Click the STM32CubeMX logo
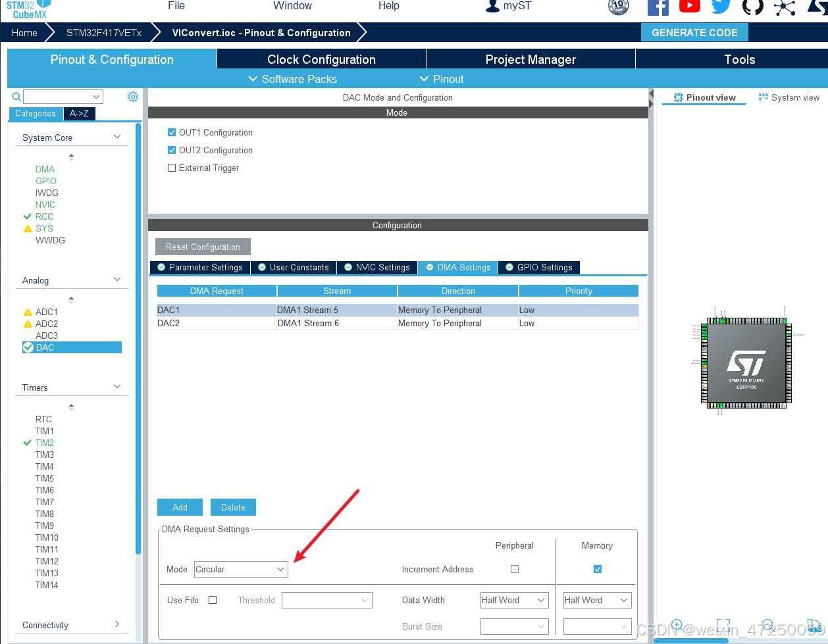The width and height of the screenshot is (828, 644). tap(28, 9)
